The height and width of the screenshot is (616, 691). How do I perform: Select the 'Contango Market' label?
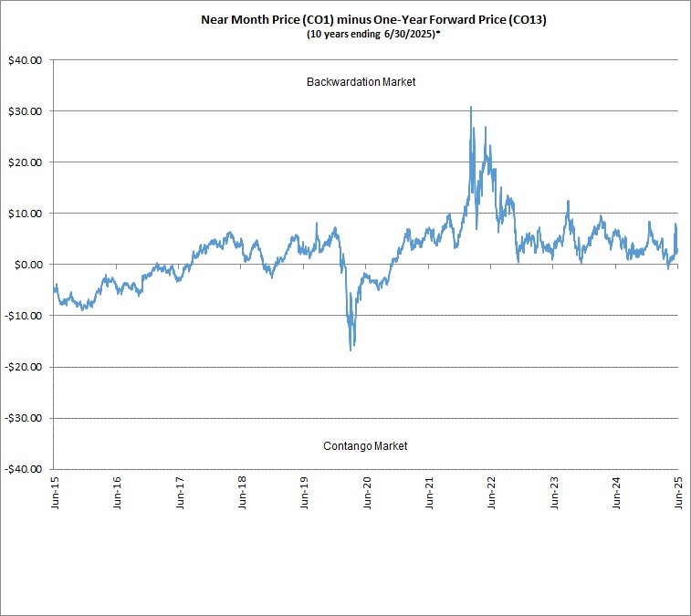click(365, 446)
